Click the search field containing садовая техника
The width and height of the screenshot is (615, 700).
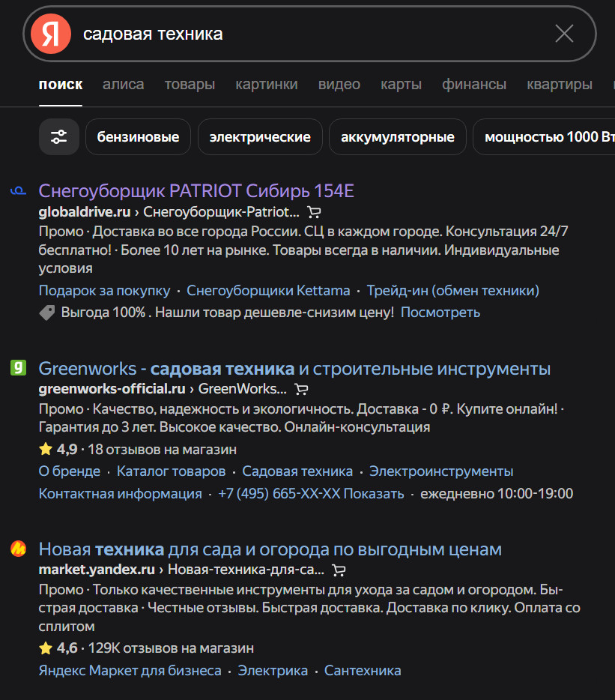(x=309, y=34)
